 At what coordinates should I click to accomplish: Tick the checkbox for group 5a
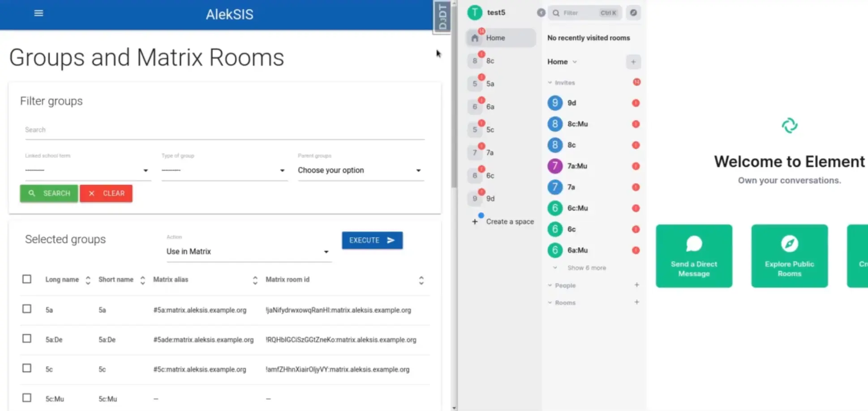click(x=27, y=309)
